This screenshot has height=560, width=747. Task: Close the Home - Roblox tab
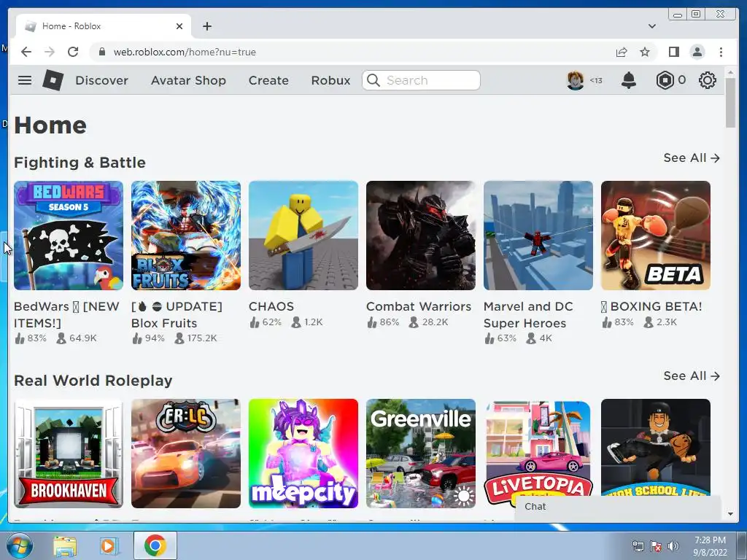click(179, 26)
